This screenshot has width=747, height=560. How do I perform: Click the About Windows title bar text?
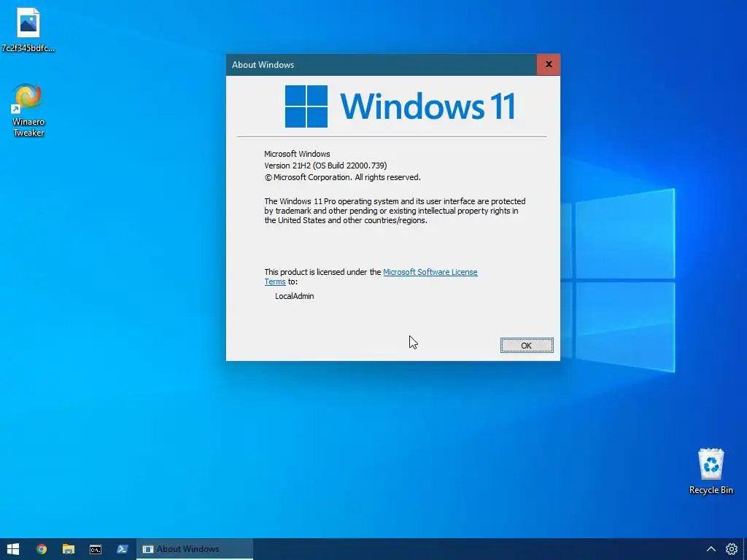(x=263, y=65)
